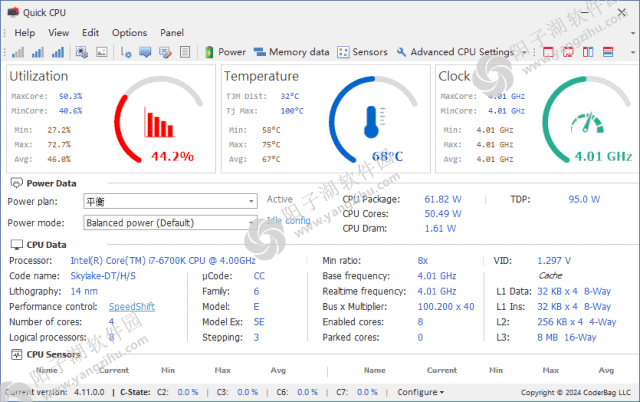Click the red-blue split columns layout icon

pyautogui.click(x=588, y=52)
